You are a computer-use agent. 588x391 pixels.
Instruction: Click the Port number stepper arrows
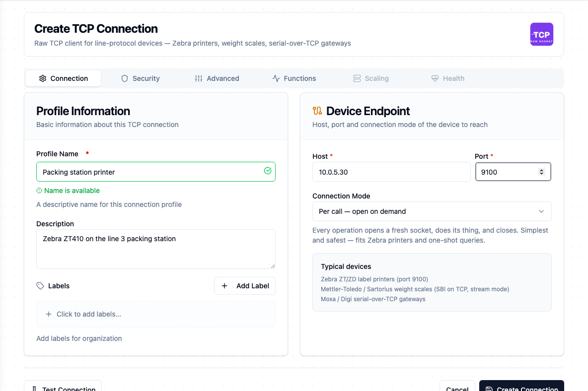[541, 172]
